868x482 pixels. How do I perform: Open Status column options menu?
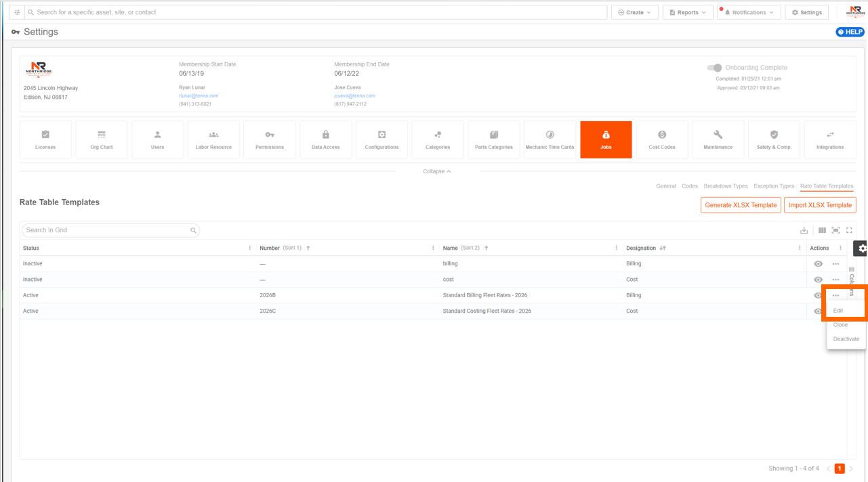250,248
